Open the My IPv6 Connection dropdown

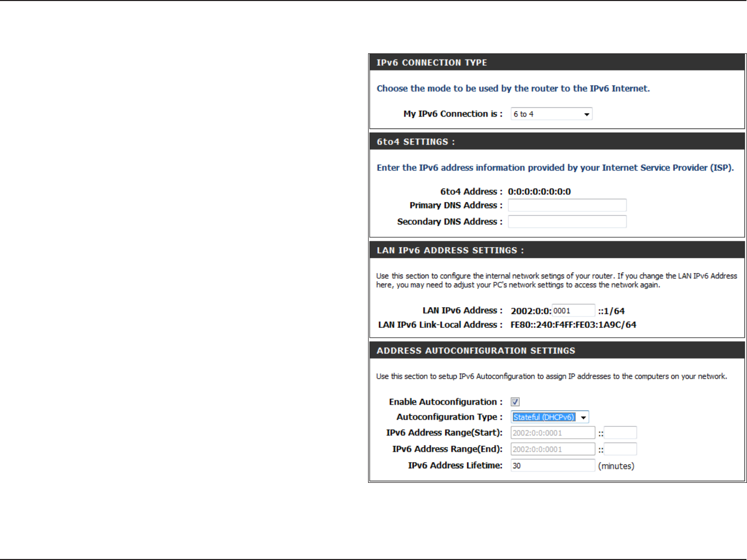552,114
